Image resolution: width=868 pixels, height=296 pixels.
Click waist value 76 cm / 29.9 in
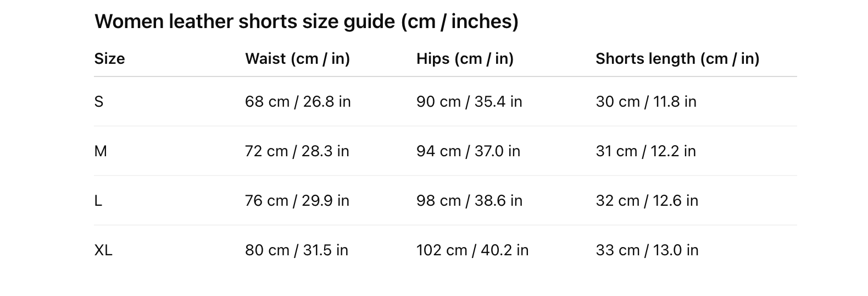(x=297, y=201)
